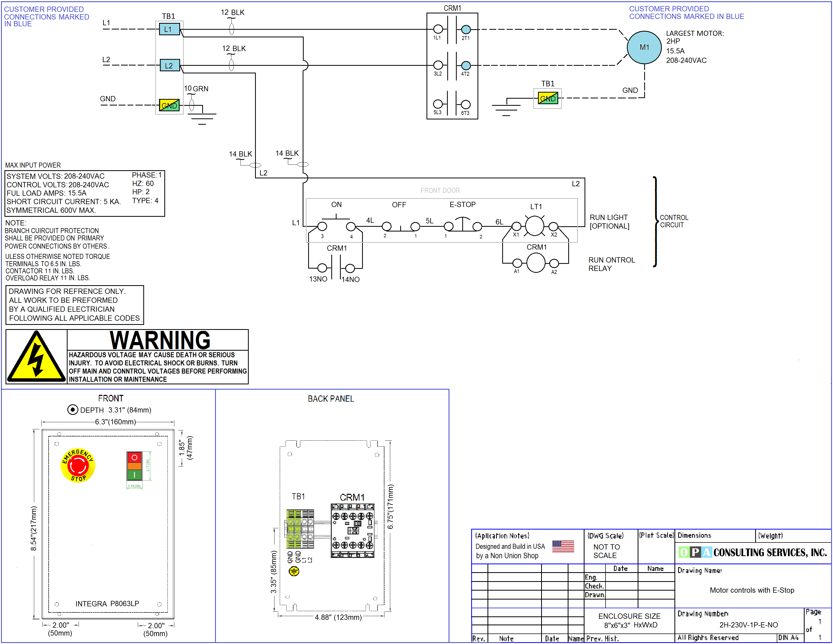The image size is (833, 644).
Task: Click the green I on switch on front panel
Action: (134, 475)
